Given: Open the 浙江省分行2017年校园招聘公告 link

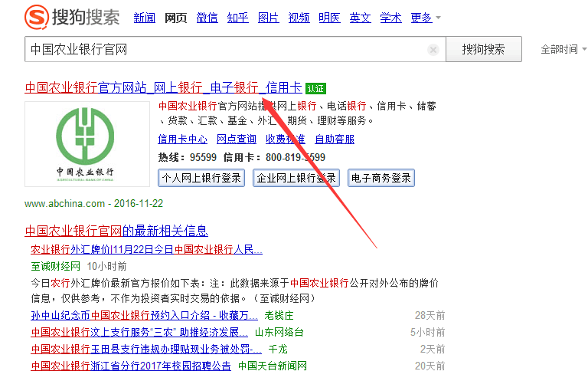Looking at the screenshot, I should [x=131, y=366].
